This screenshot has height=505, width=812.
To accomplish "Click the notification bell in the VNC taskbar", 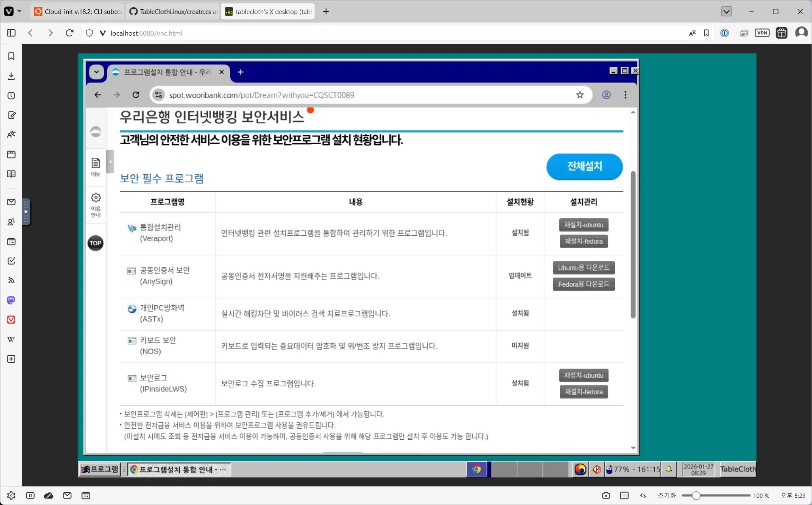I will tap(669, 469).
